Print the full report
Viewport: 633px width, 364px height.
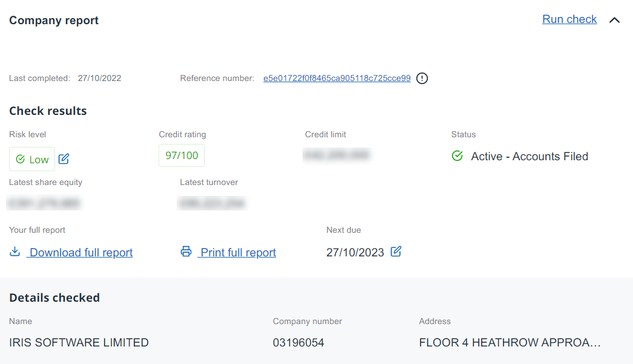click(x=238, y=253)
